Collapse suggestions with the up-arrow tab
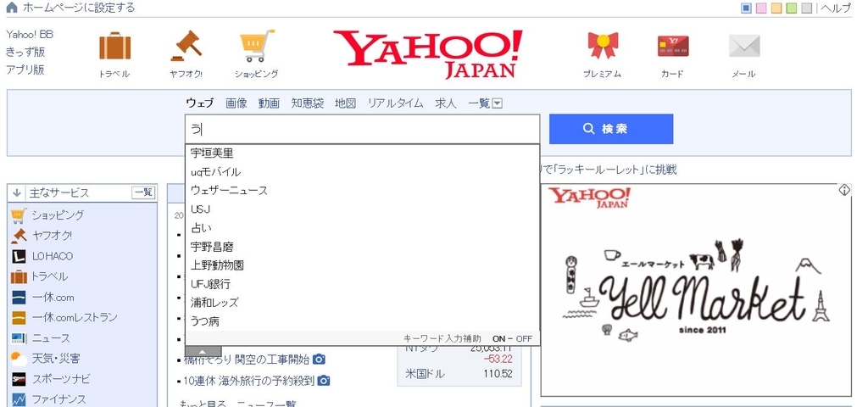868x407 pixels. pyautogui.click(x=203, y=351)
